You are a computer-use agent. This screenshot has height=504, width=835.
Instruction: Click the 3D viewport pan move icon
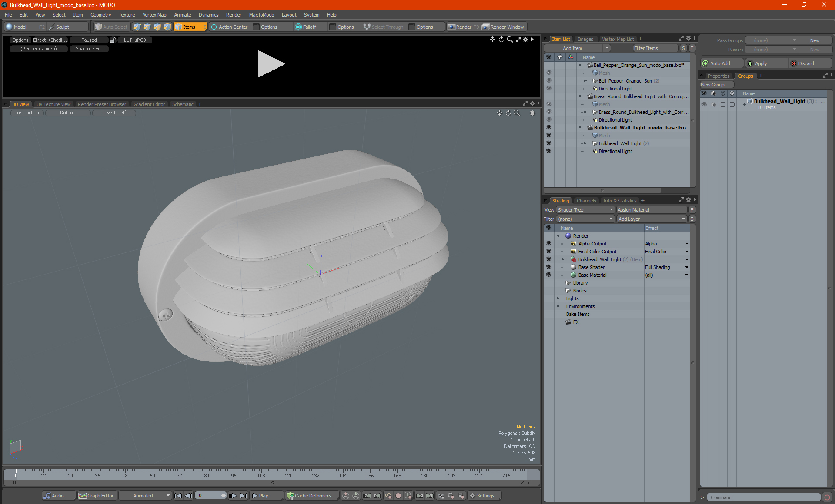tap(499, 113)
